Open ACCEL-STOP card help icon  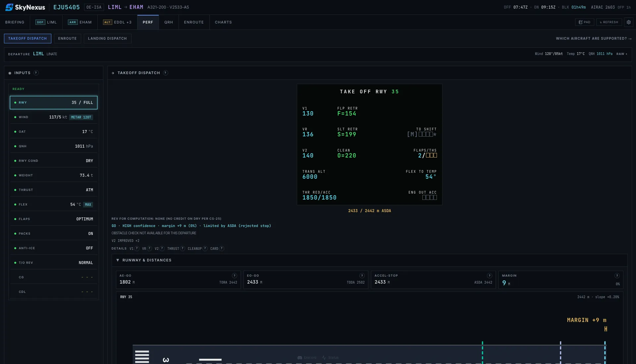click(x=490, y=276)
